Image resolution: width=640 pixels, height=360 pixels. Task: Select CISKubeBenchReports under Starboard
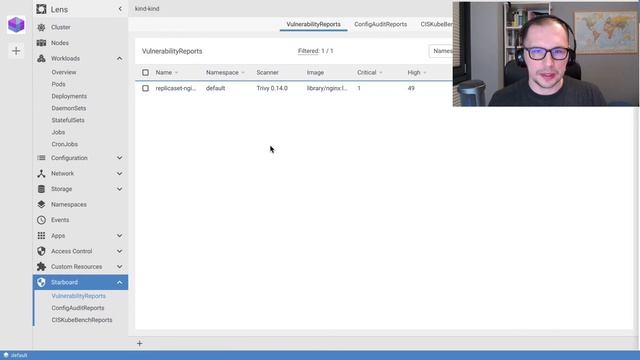point(82,320)
